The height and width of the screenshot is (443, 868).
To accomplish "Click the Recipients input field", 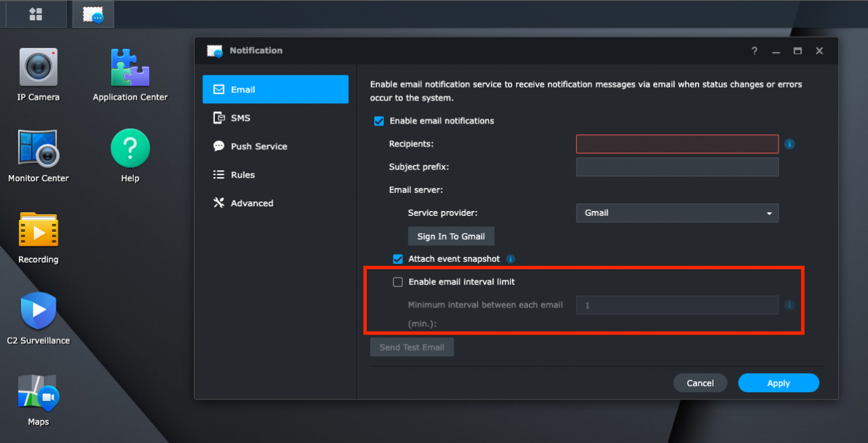I will tap(677, 145).
